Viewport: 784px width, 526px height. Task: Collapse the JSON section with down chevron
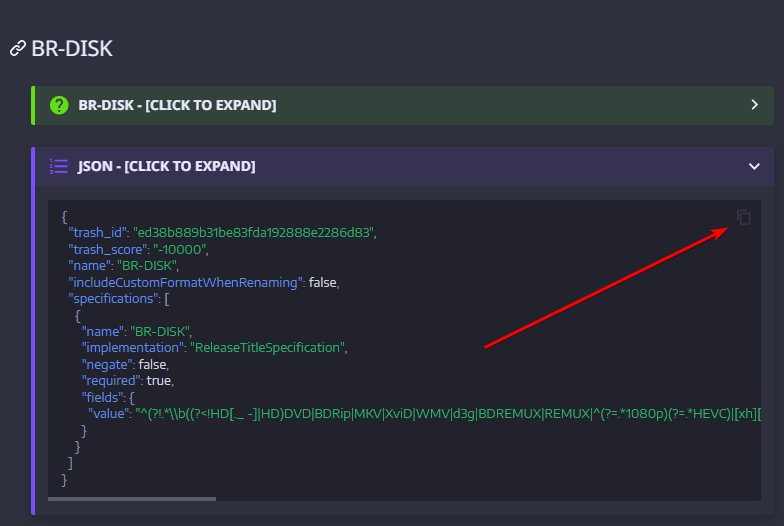tap(755, 167)
